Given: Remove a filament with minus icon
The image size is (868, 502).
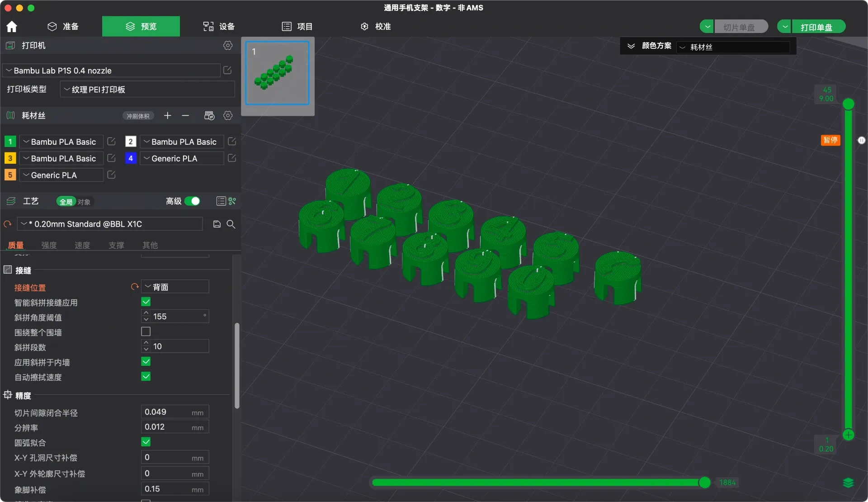Looking at the screenshot, I should (185, 116).
